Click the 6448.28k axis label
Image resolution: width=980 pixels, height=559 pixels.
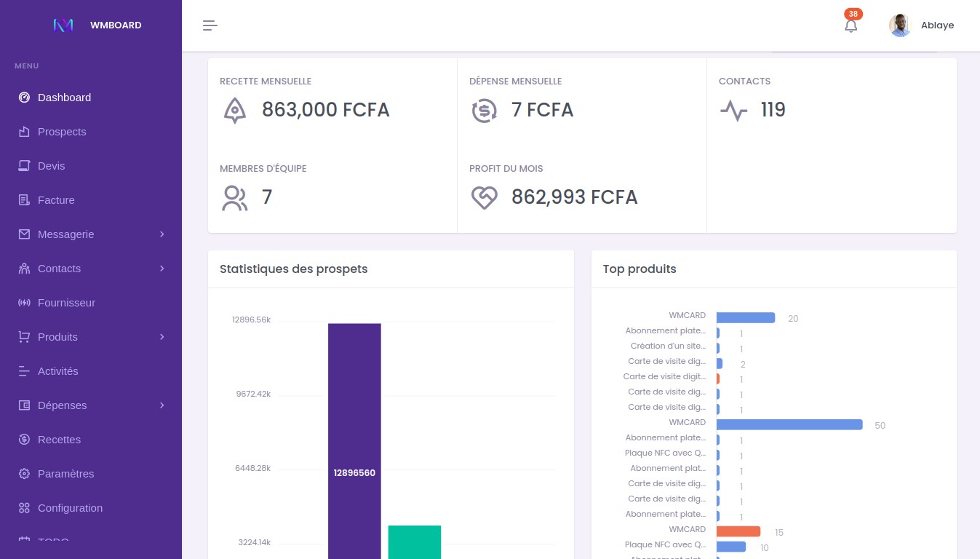252,468
